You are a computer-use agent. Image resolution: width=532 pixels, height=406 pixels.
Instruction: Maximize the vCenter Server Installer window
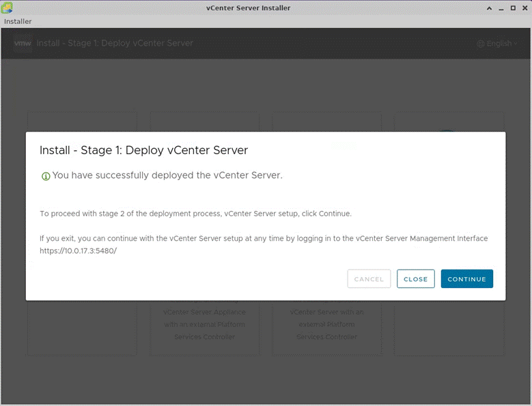coord(513,8)
